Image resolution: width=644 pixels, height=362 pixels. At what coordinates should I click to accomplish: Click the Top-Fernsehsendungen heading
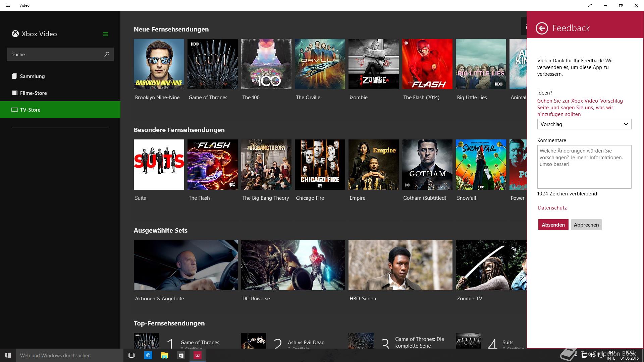pos(169,323)
